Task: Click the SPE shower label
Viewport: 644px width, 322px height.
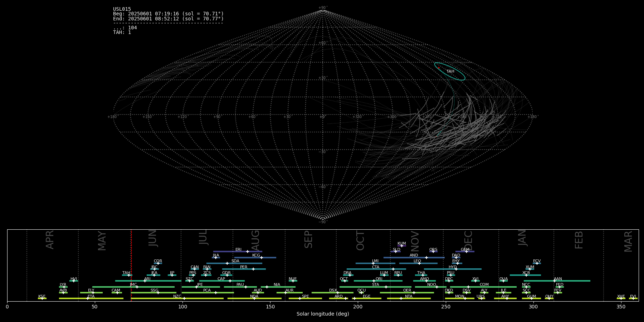Action: pos(305,297)
